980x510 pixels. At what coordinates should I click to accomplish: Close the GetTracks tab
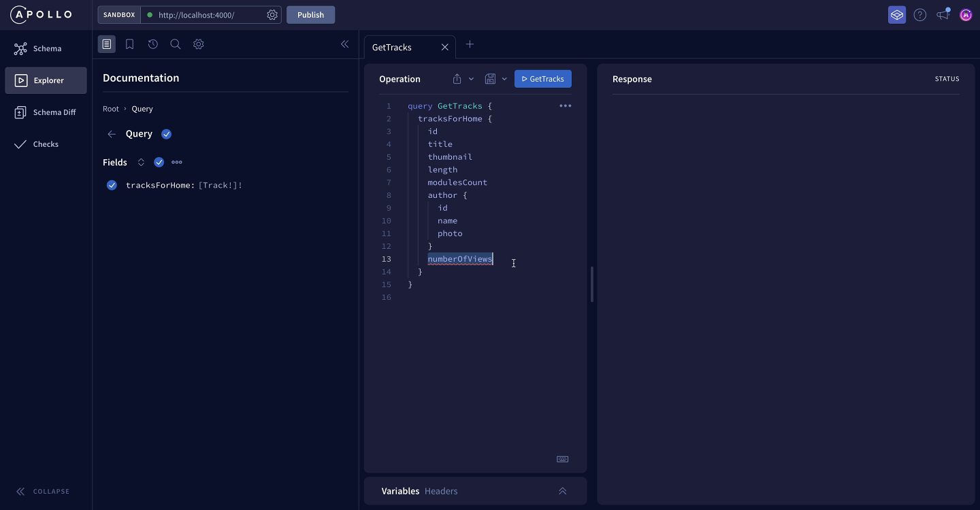[445, 47]
